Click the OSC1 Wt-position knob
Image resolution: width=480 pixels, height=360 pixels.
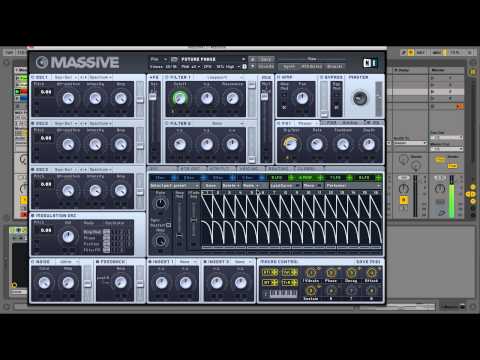click(x=68, y=98)
